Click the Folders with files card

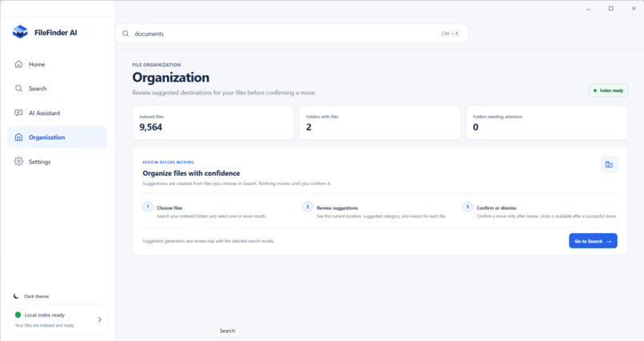380,123
